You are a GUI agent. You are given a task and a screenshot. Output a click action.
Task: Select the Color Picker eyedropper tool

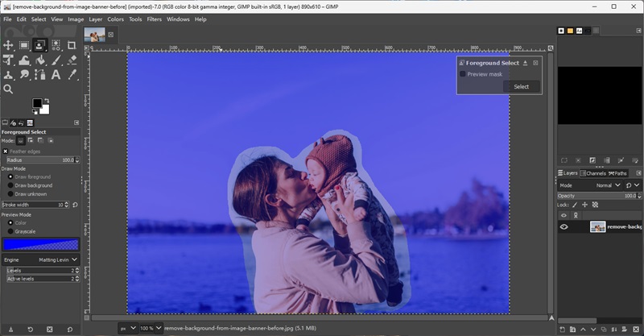click(72, 75)
